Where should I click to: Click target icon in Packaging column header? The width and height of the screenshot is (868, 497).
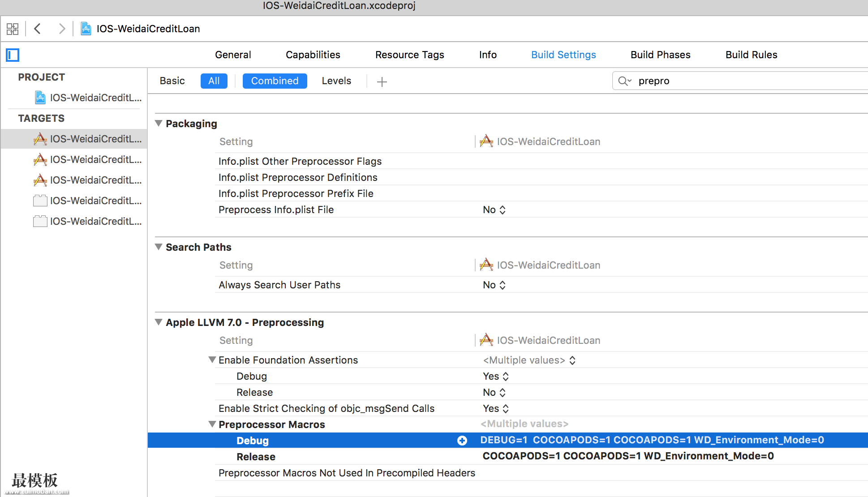click(486, 141)
